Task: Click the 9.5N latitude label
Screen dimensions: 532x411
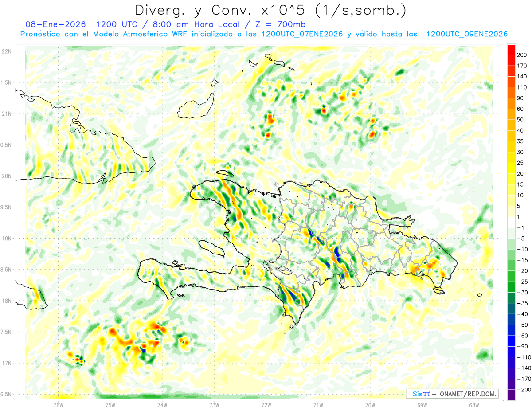Action: tap(7, 207)
